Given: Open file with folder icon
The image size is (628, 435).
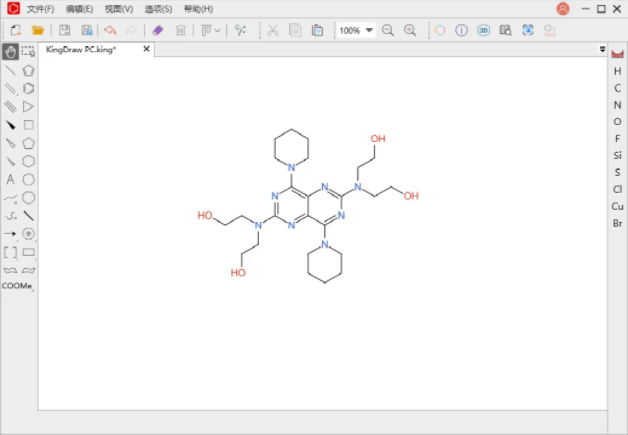Looking at the screenshot, I should click(38, 30).
